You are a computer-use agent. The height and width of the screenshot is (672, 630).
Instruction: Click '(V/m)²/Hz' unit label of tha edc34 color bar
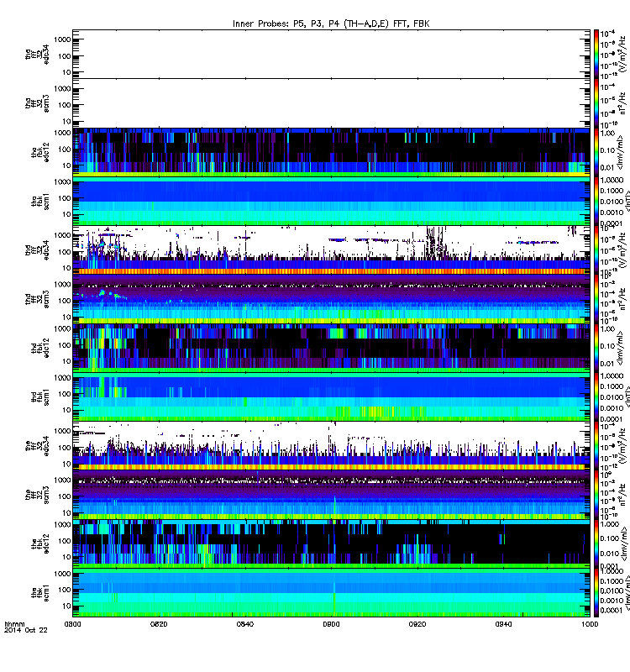tap(623, 54)
